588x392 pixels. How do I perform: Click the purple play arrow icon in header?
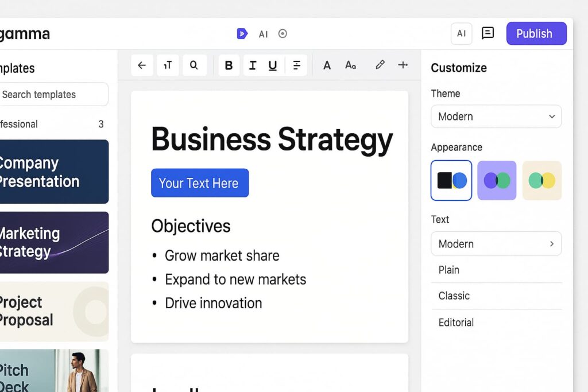pos(242,34)
